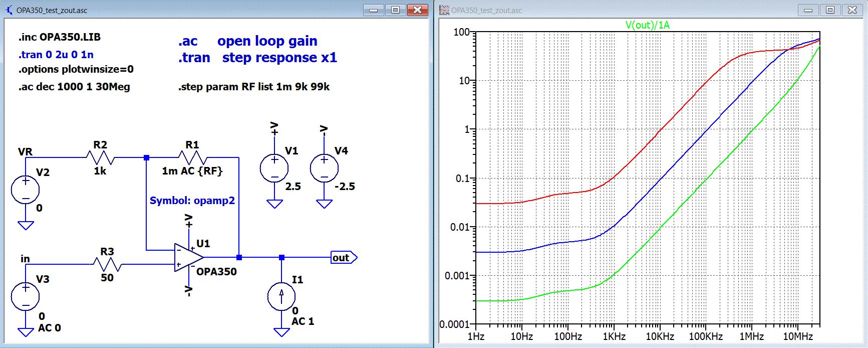This screenshot has height=348, width=868.
Task: Click the R3 value 50
Action: (107, 278)
